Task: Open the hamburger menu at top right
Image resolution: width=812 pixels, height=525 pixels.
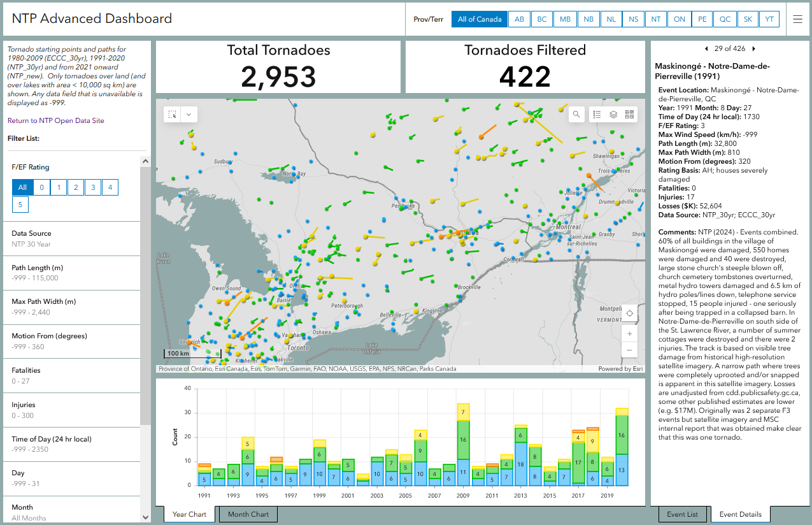Action: pyautogui.click(x=797, y=19)
